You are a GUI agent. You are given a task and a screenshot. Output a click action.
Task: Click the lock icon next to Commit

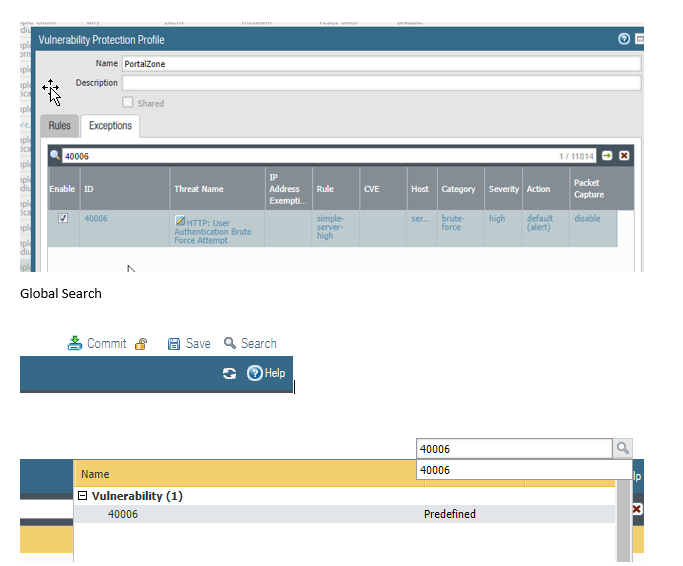click(141, 344)
